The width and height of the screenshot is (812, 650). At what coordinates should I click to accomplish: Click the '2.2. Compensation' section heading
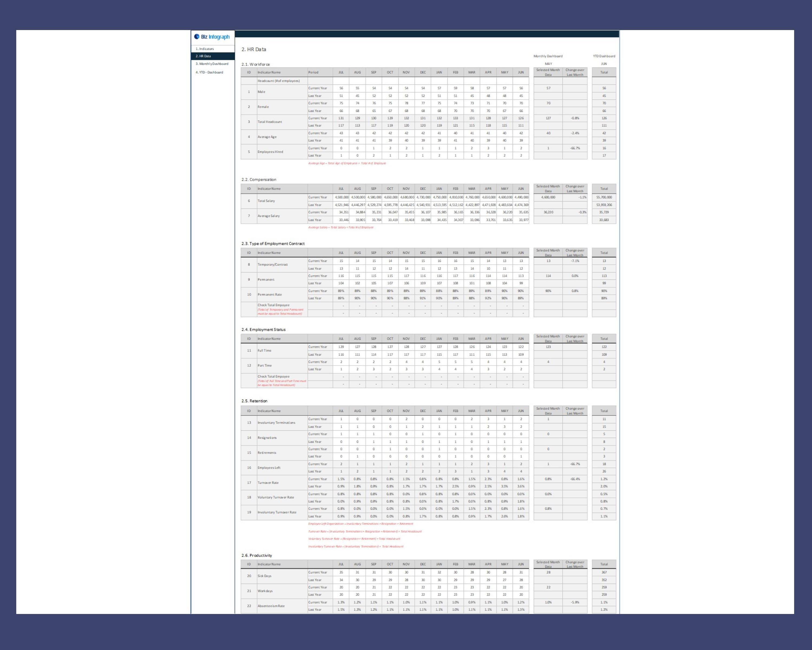pyautogui.click(x=259, y=179)
